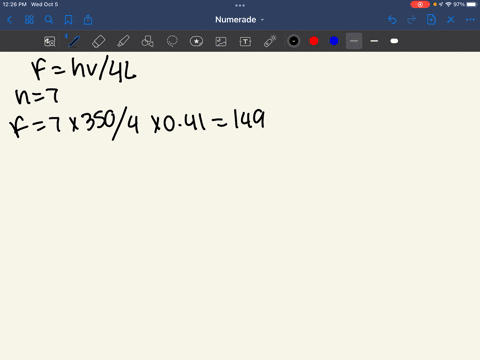Image resolution: width=480 pixels, height=360 pixels.
Task: Insert an image with the photo tool
Action: click(221, 41)
